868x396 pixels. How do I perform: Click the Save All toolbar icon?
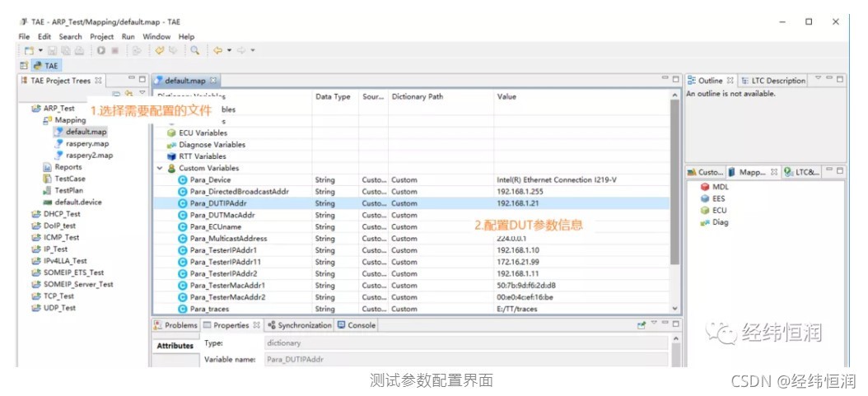coord(67,50)
